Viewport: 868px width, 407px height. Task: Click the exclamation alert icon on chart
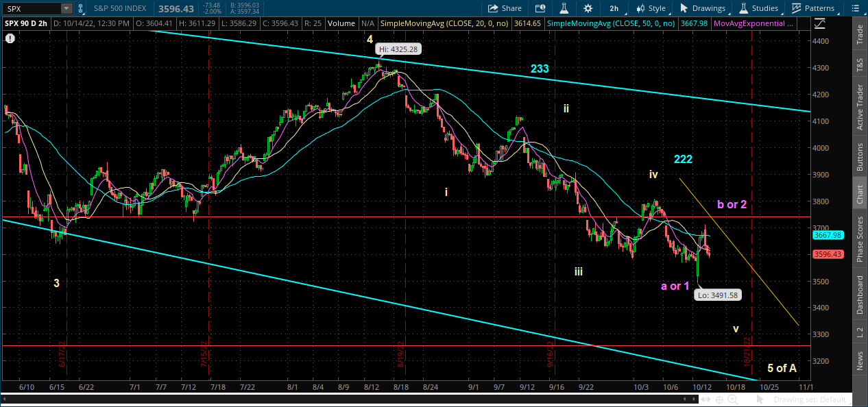pyautogui.click(x=10, y=39)
